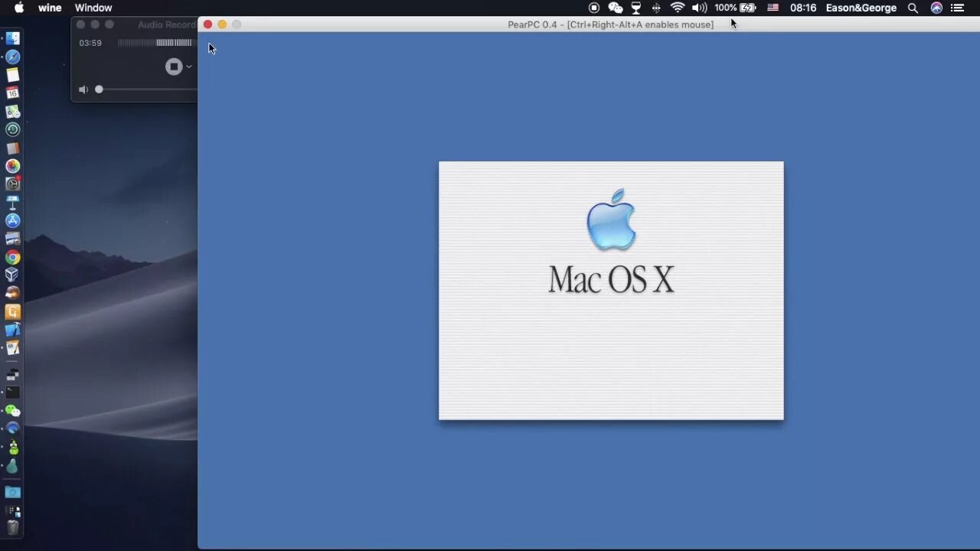Open WeChat green icon in dock
The width and height of the screenshot is (980, 551).
pyautogui.click(x=13, y=411)
